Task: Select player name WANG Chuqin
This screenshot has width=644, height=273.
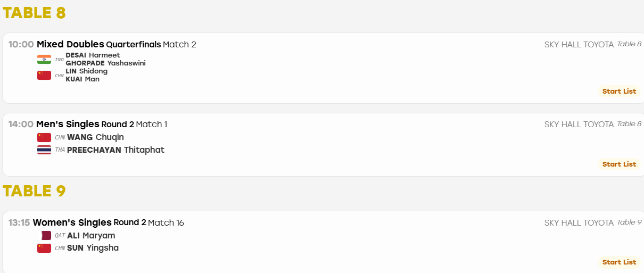Action: (x=95, y=137)
